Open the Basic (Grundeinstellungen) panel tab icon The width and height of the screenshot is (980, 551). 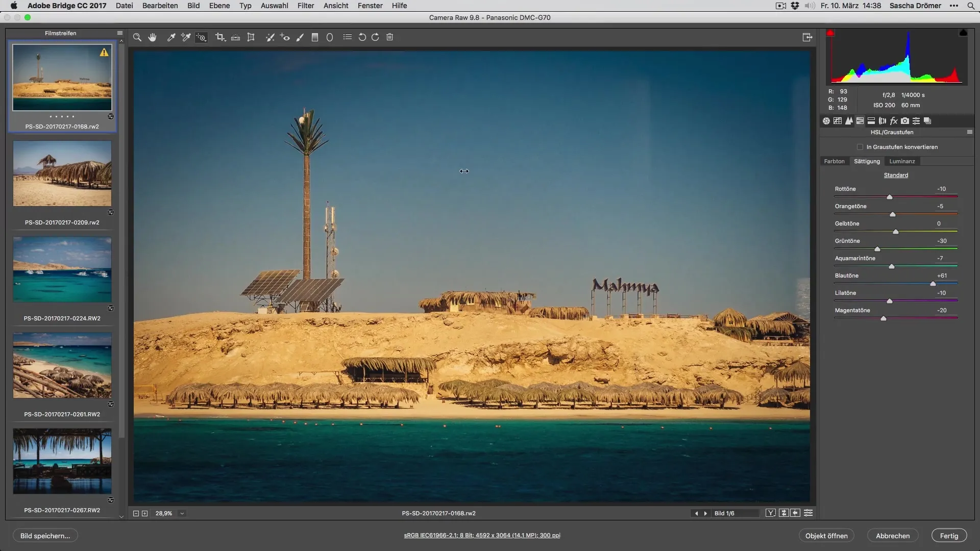pyautogui.click(x=826, y=121)
